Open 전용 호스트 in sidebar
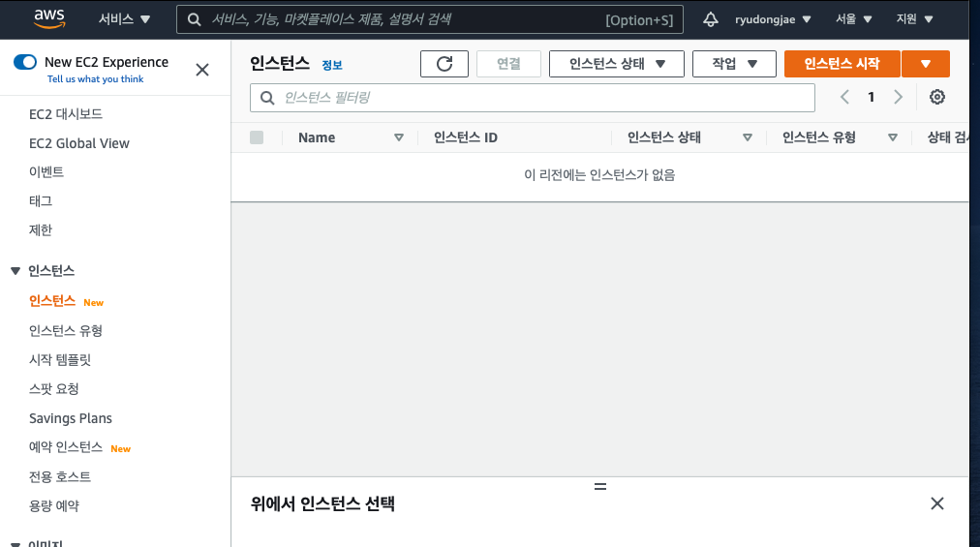 [60, 477]
